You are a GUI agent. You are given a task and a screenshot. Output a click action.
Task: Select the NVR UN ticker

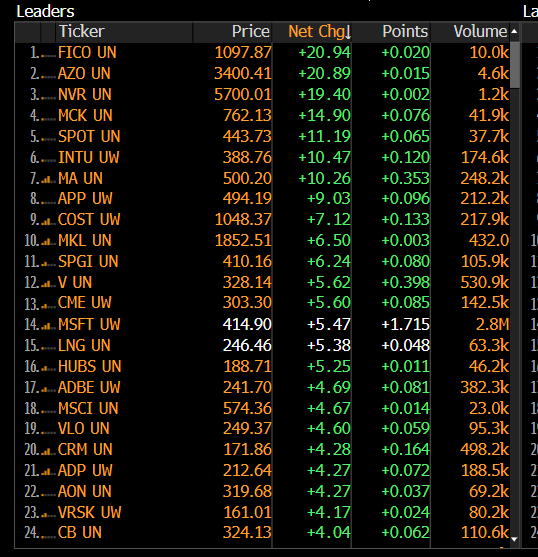tap(85, 94)
